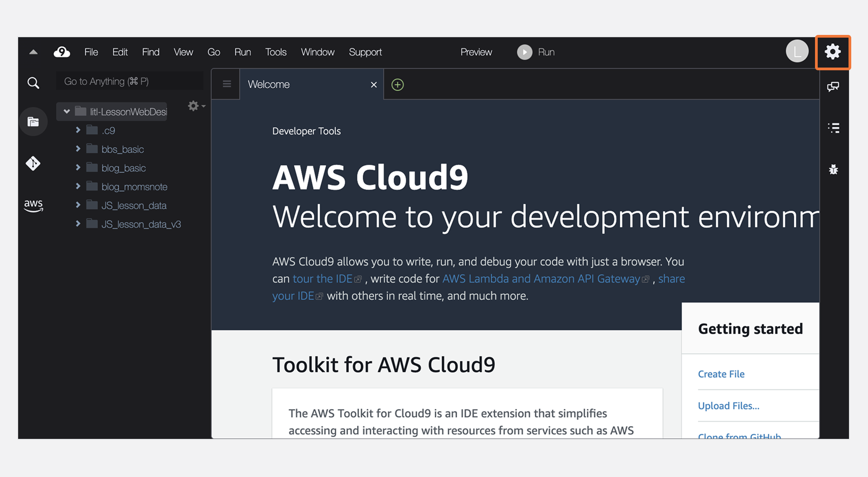Open the file tree settings gear dropdown

coord(196,106)
